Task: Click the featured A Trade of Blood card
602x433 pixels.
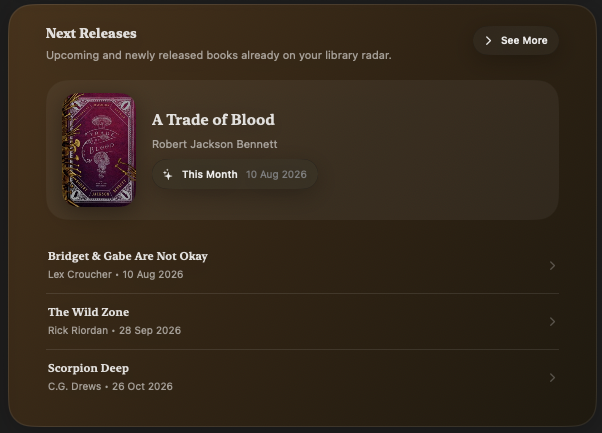Action: [302, 150]
